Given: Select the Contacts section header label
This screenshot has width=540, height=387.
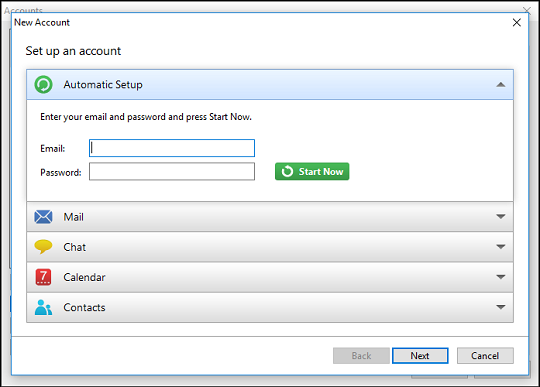Looking at the screenshot, I should click(x=84, y=307).
